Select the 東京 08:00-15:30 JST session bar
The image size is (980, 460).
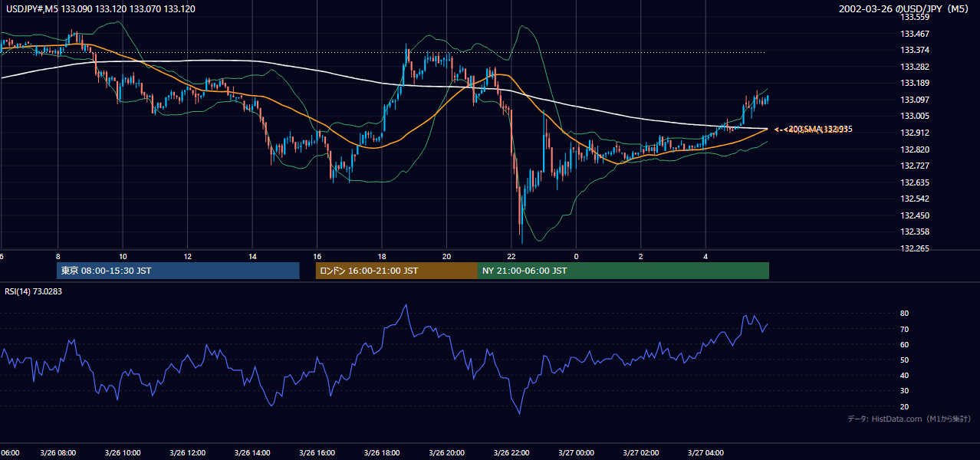tap(178, 271)
